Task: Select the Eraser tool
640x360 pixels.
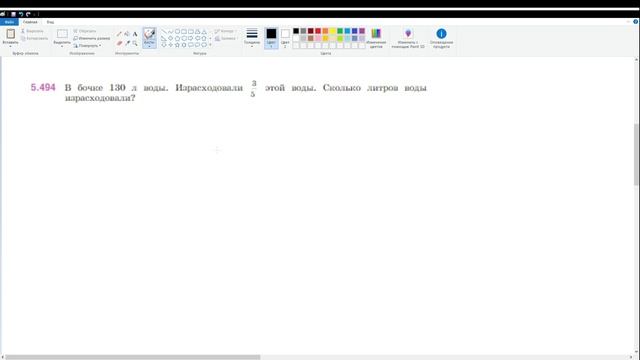Action: [x=119, y=43]
